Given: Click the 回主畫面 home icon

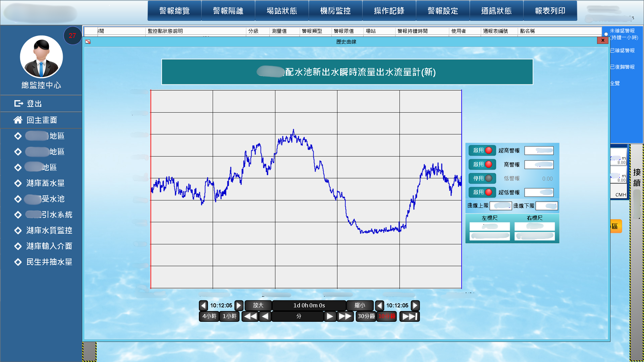Looking at the screenshot, I should [18, 120].
